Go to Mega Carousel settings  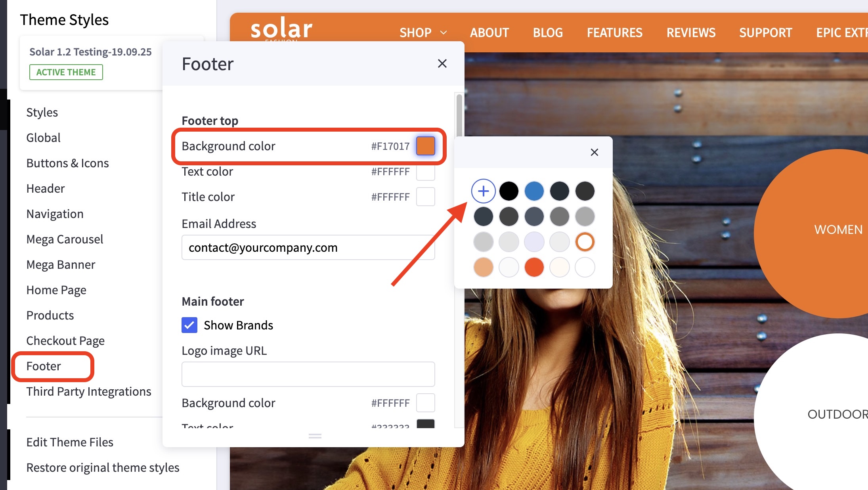(65, 239)
